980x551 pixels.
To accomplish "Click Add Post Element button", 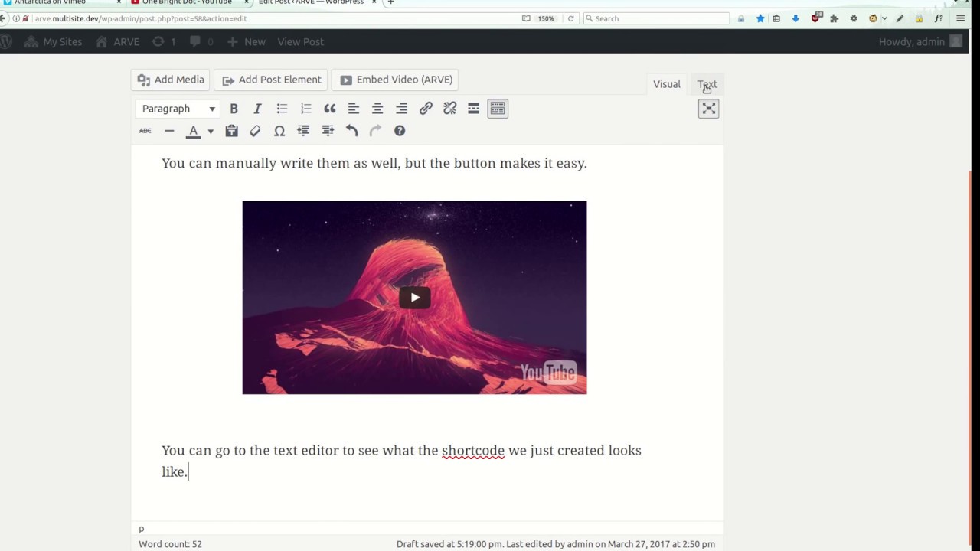I will click(272, 80).
